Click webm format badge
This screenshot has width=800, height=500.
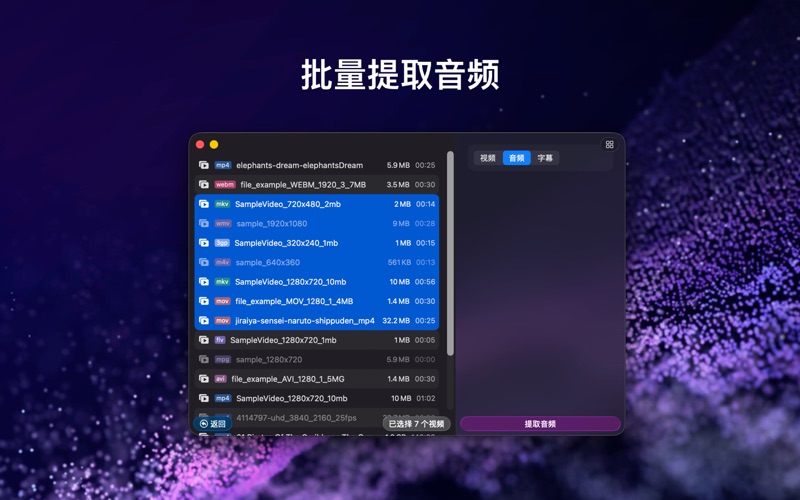pos(225,185)
